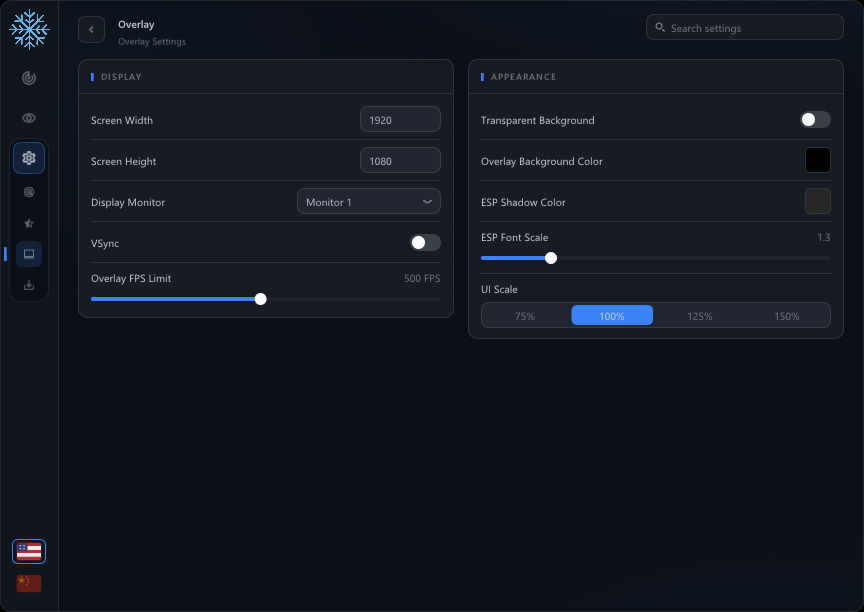Go back using the left chevron button

pos(91,30)
